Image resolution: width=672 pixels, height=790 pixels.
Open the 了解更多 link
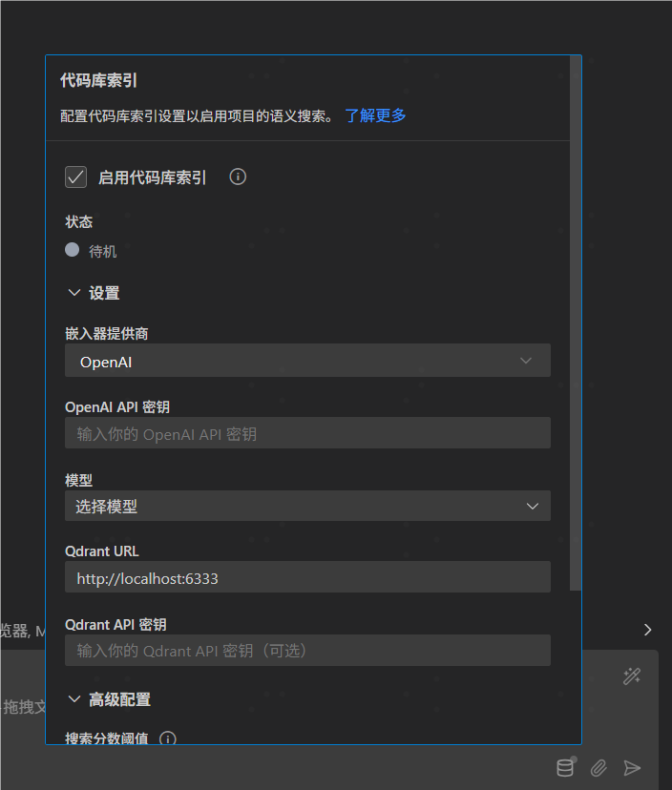(x=375, y=115)
